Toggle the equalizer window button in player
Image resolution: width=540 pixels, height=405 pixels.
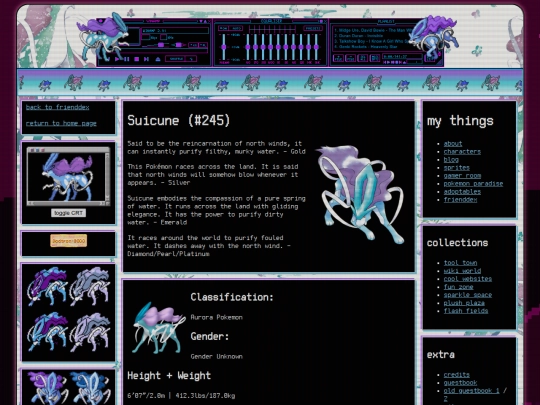click(193, 45)
